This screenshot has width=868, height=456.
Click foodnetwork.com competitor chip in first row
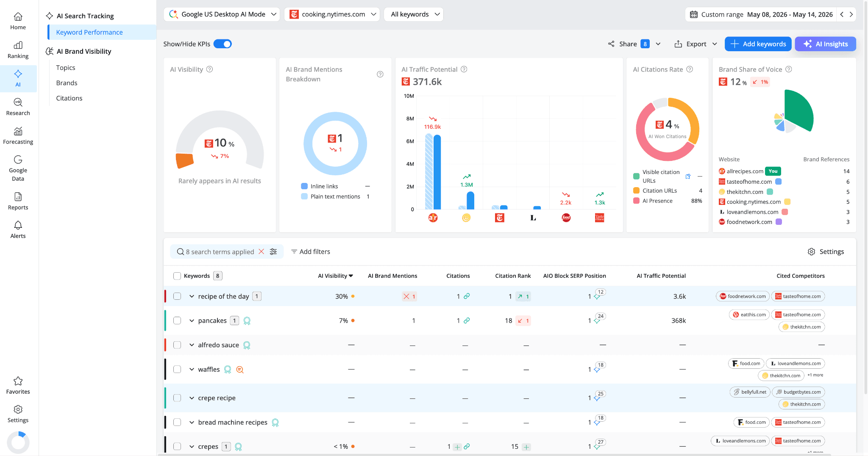pyautogui.click(x=743, y=296)
